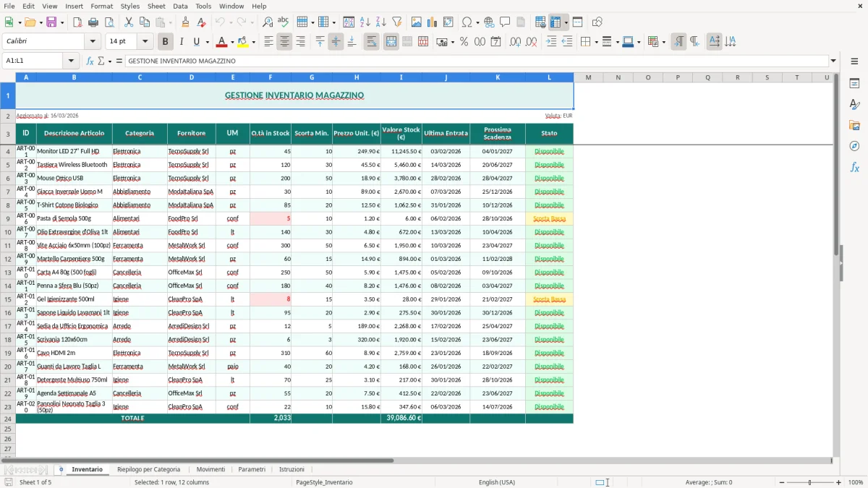The width and height of the screenshot is (868, 488).
Task: Open font color dropdown arrow
Action: click(233, 42)
